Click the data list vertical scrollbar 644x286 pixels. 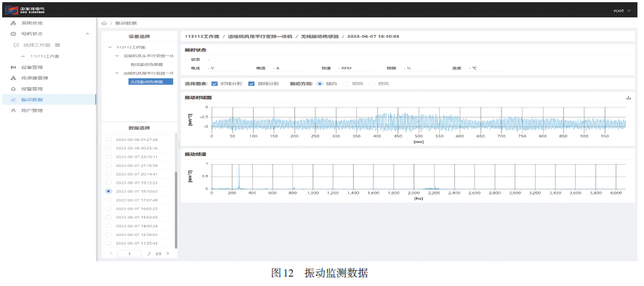[176, 210]
